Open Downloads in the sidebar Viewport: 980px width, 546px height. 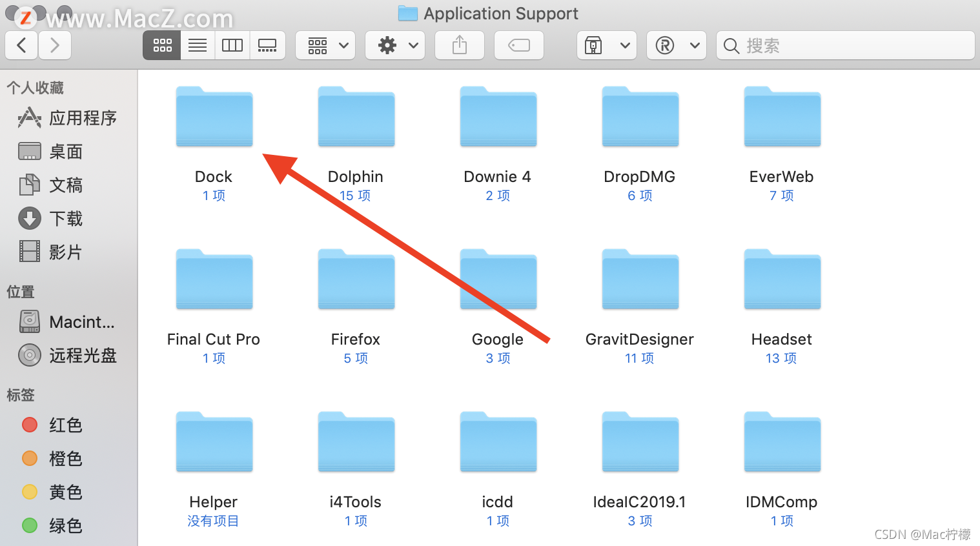(x=51, y=219)
